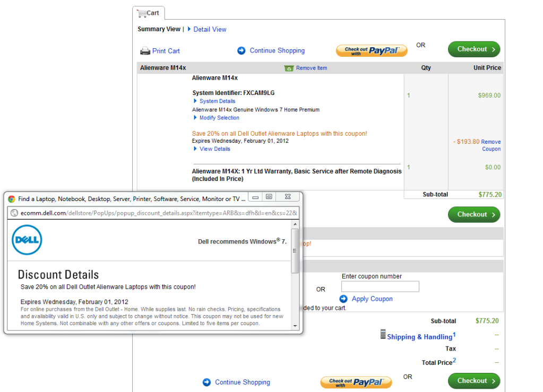The image size is (543, 392).
Task: Click the page info icon in popup address bar
Action: click(14, 213)
